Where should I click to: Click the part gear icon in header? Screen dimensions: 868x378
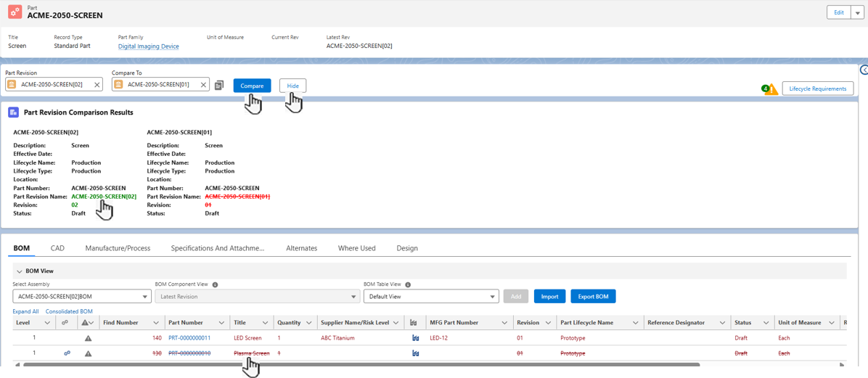15,12
